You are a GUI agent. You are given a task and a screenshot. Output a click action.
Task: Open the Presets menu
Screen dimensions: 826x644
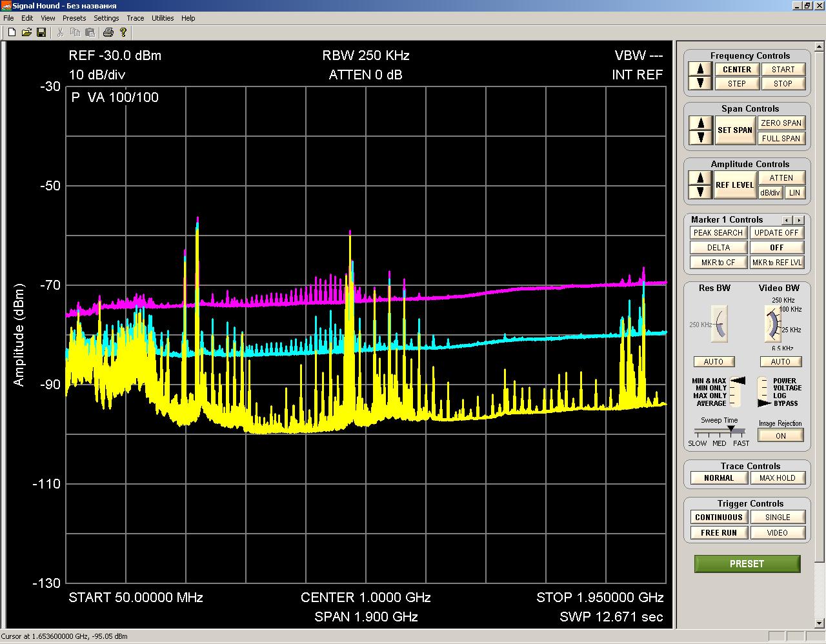74,18
